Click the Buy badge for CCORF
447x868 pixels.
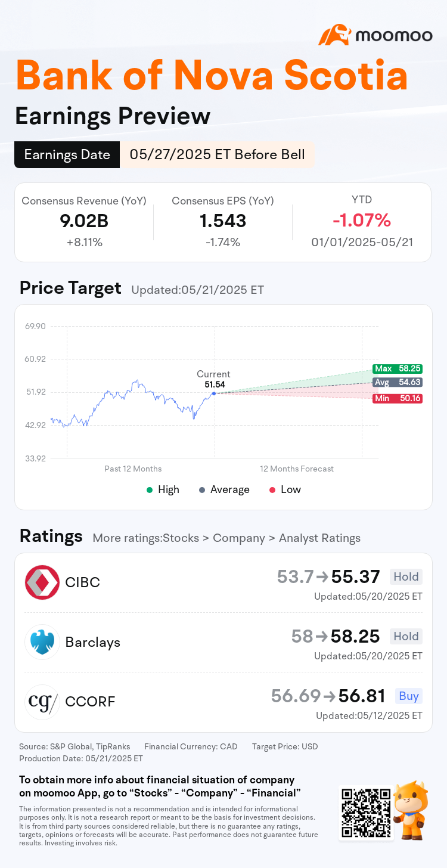pos(409,696)
